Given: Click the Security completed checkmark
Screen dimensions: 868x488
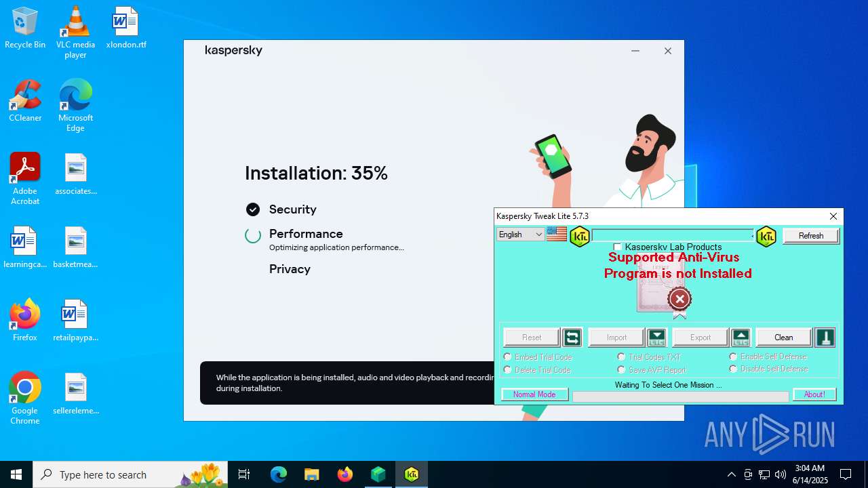Looking at the screenshot, I should [253, 209].
